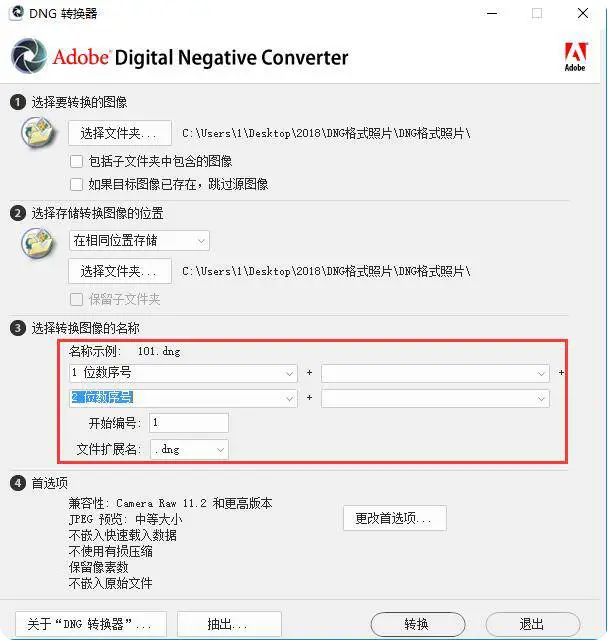Open the .dng 文件扩展名 dropdown
This screenshot has width=608, height=640.
tap(189, 449)
